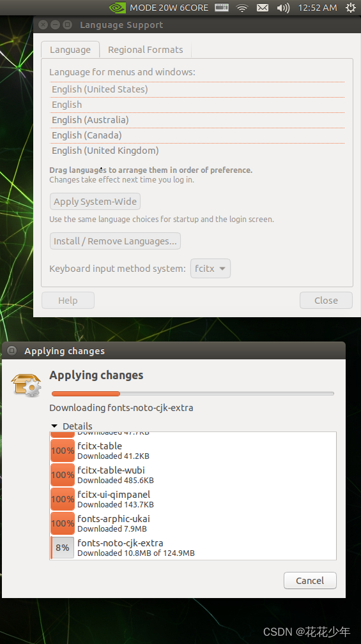
Task: Open the system power gear menu
Action: point(350,8)
